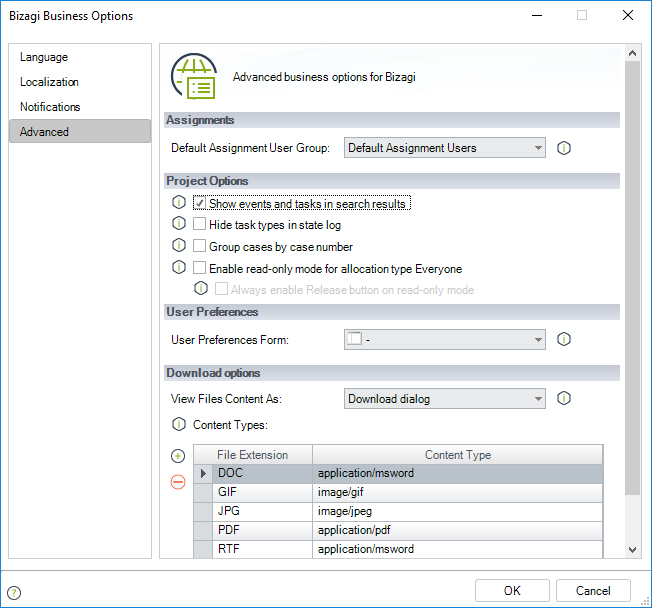Click info icon beside Default Assignment User Group
Screen dimensions: 652x608
tap(564, 148)
